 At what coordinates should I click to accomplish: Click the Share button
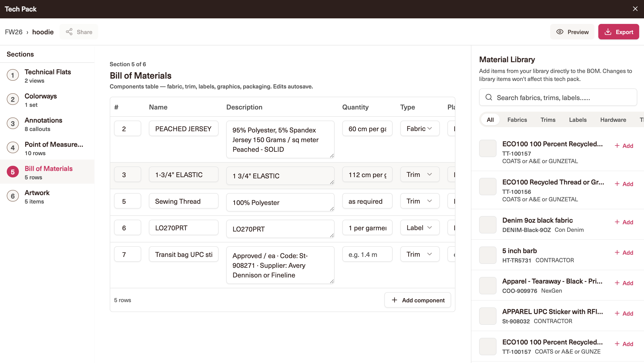point(79,32)
